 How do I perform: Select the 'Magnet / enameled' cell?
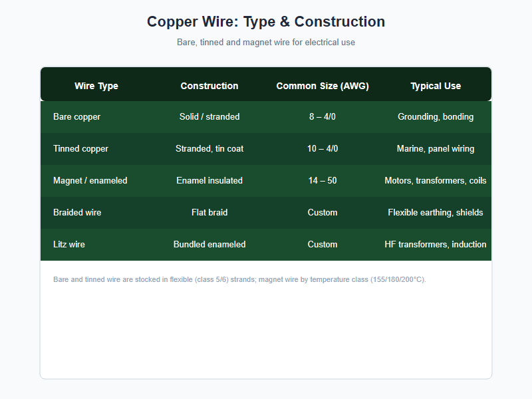pos(90,180)
